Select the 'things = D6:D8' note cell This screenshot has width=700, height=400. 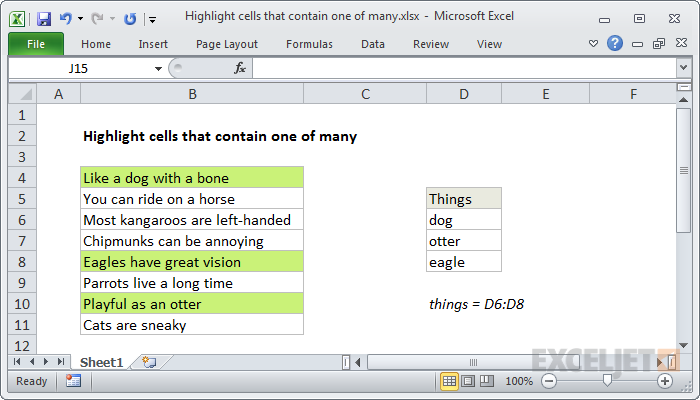coord(476,304)
